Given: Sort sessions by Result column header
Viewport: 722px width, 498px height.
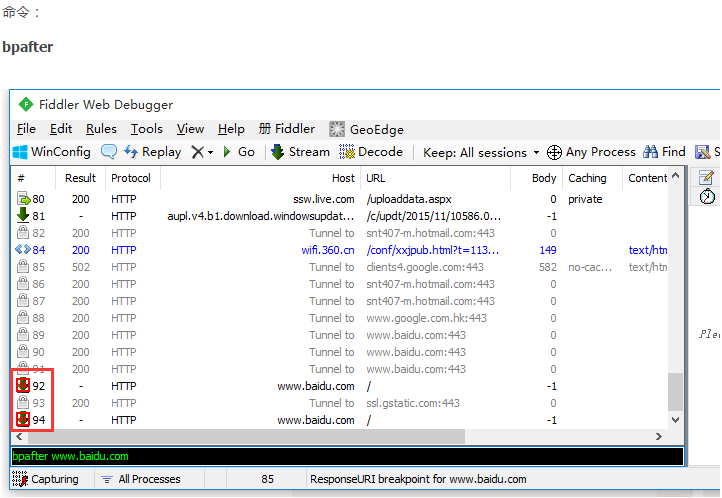Looking at the screenshot, I should tap(80, 178).
